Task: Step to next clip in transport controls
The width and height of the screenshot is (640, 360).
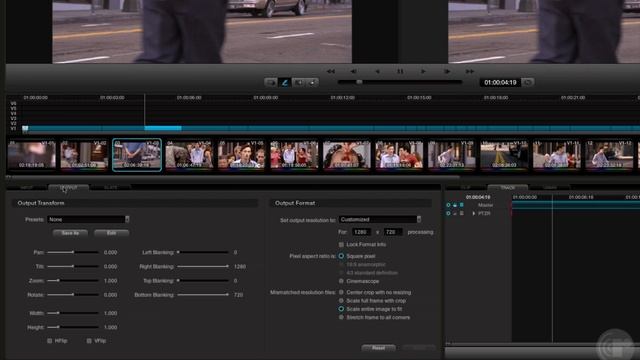Action: (x=447, y=71)
